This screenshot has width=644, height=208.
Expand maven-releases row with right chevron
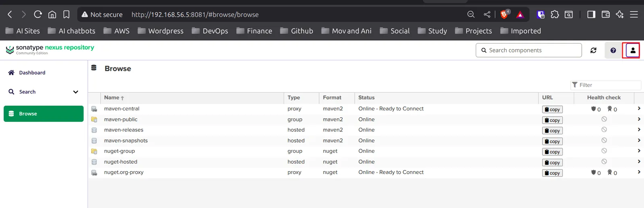tap(639, 130)
